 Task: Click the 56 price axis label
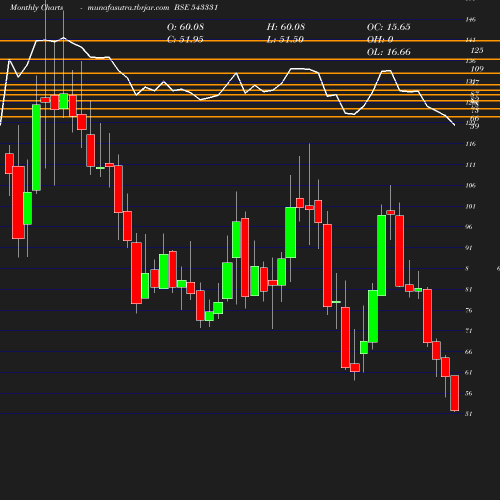coord(469,393)
